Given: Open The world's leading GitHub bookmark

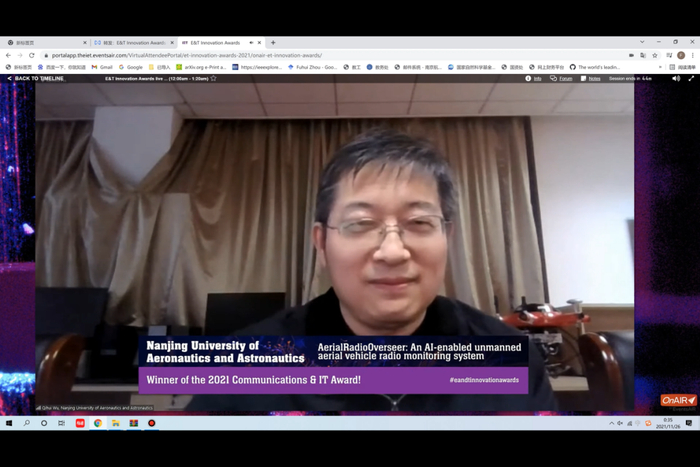Looking at the screenshot, I should (595, 67).
